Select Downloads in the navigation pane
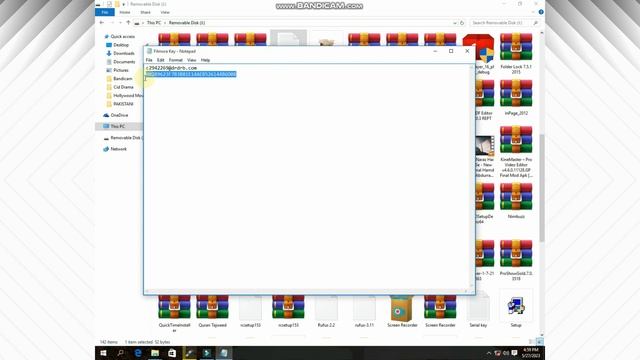The image size is (640, 360). click(x=124, y=53)
